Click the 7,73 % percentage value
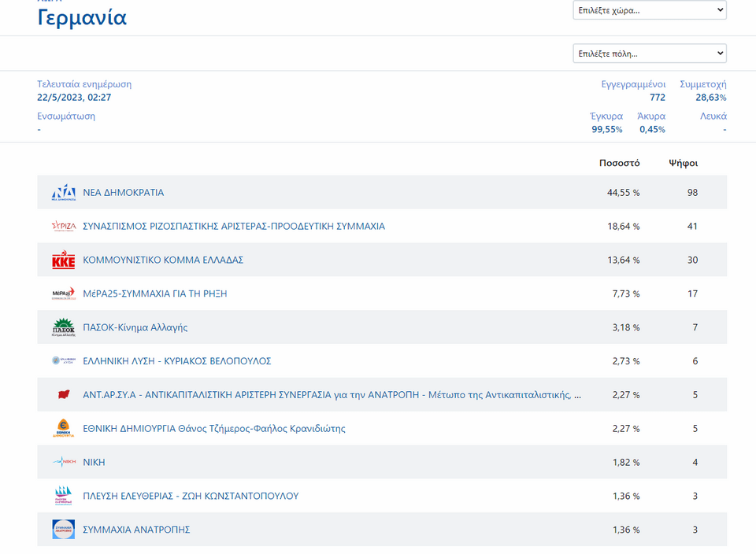Screen dimensions: 756x554 (x=626, y=294)
